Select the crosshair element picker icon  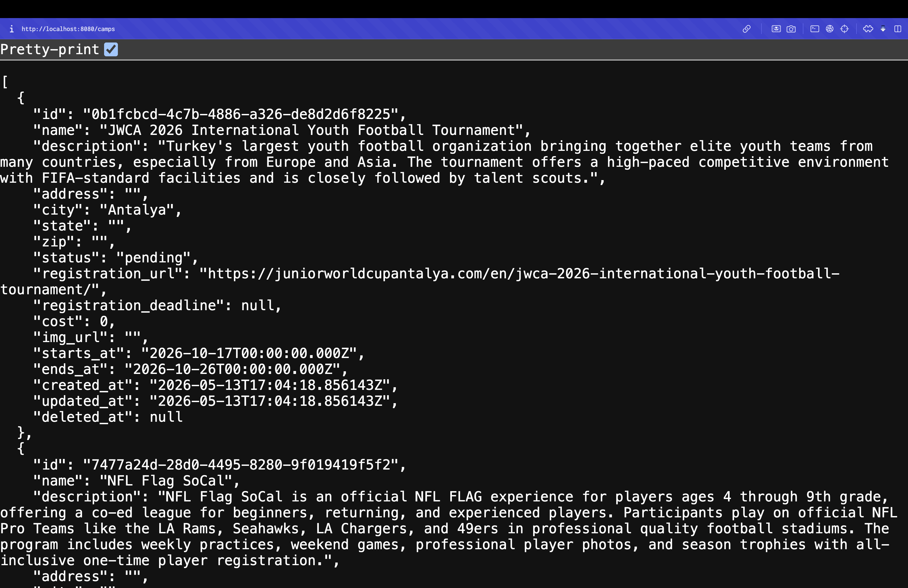tap(845, 29)
